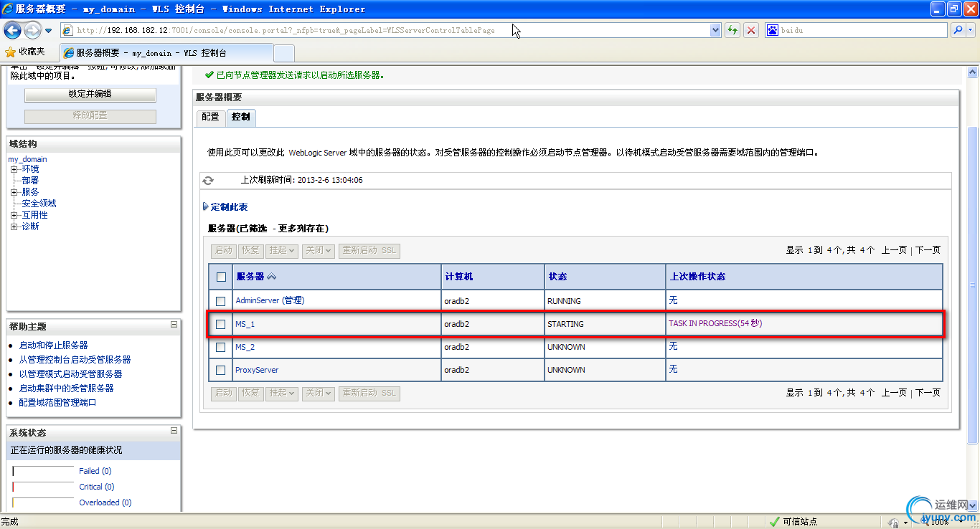Switch to the 配置 tab
The height and width of the screenshot is (529, 980).
[x=210, y=117]
